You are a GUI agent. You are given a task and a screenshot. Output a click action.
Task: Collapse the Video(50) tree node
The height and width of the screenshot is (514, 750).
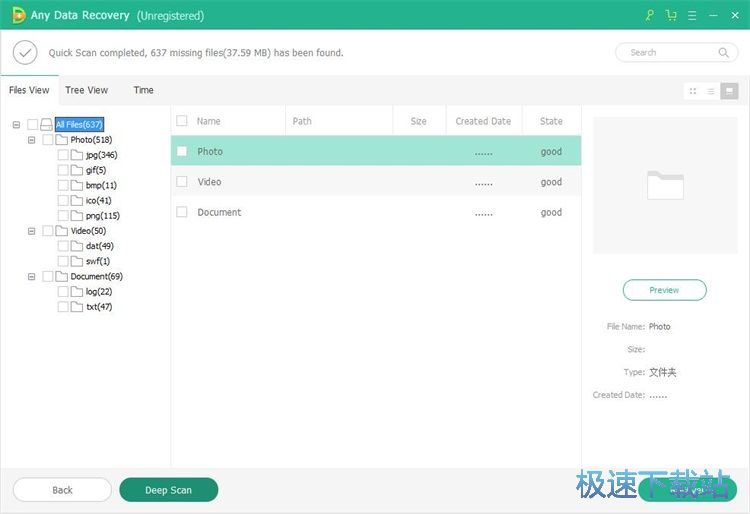(32, 231)
